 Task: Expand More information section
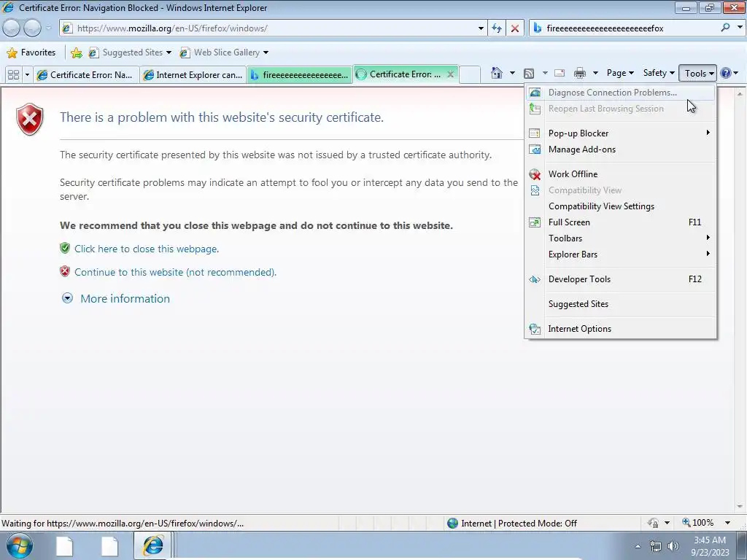point(116,298)
